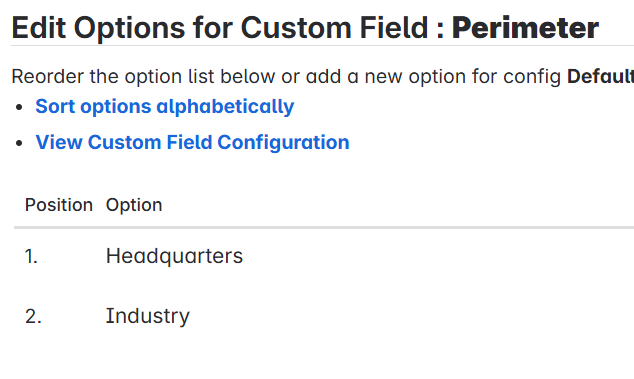Click the bold Perimeter field name
Viewport: 634px width, 379px height.
click(x=525, y=28)
